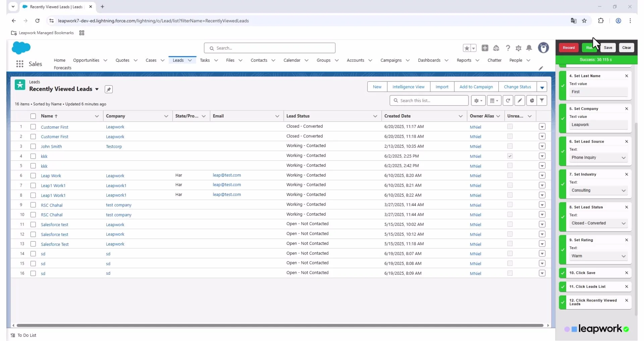Tick the select-all checkbox in header
Image resolution: width=644 pixels, height=341 pixels.
tap(33, 116)
